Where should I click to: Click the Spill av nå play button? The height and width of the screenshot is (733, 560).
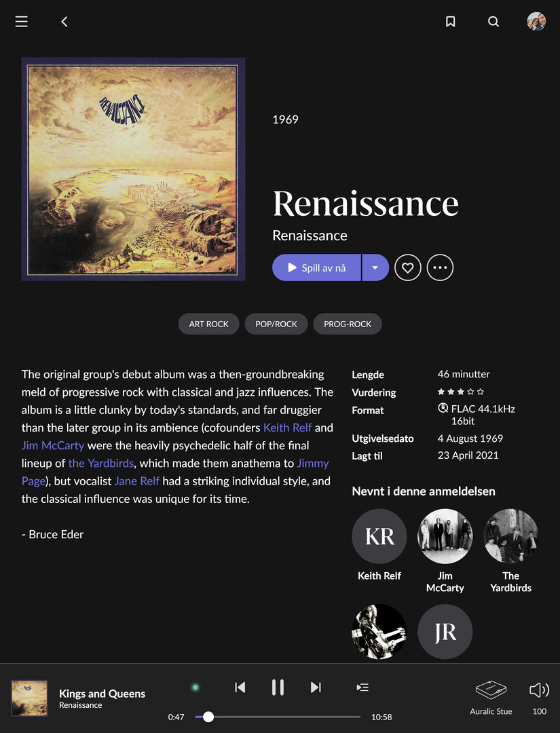[x=316, y=267]
